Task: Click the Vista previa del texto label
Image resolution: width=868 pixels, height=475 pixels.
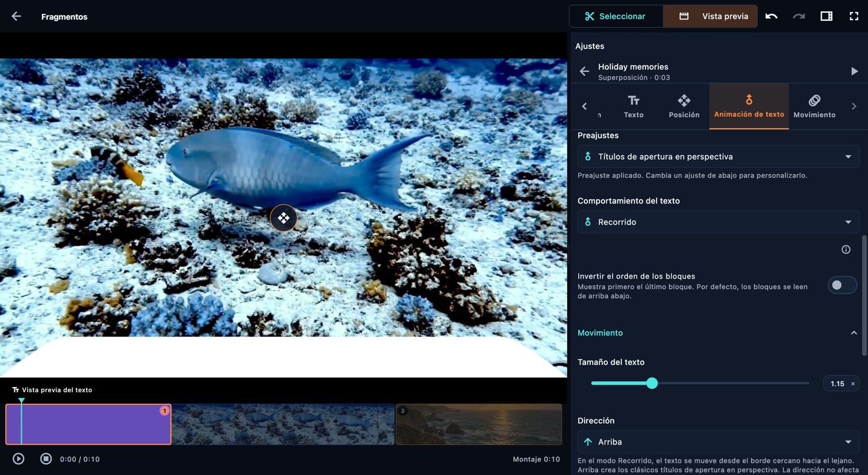Action: pos(57,390)
